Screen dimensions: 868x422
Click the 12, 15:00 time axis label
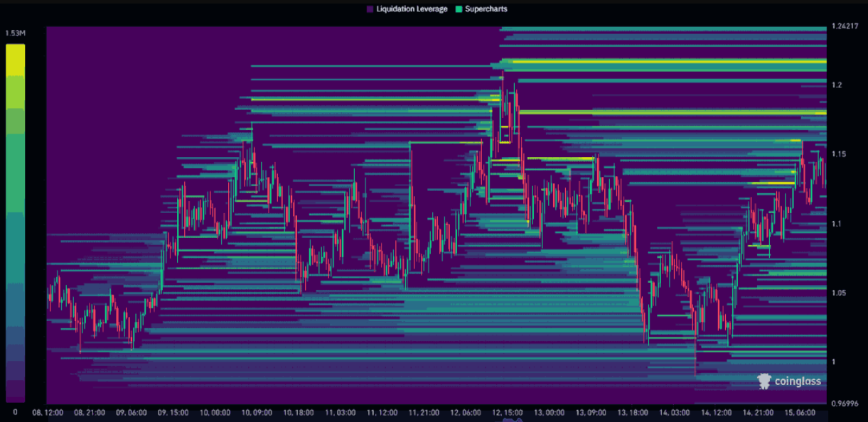coord(508,412)
